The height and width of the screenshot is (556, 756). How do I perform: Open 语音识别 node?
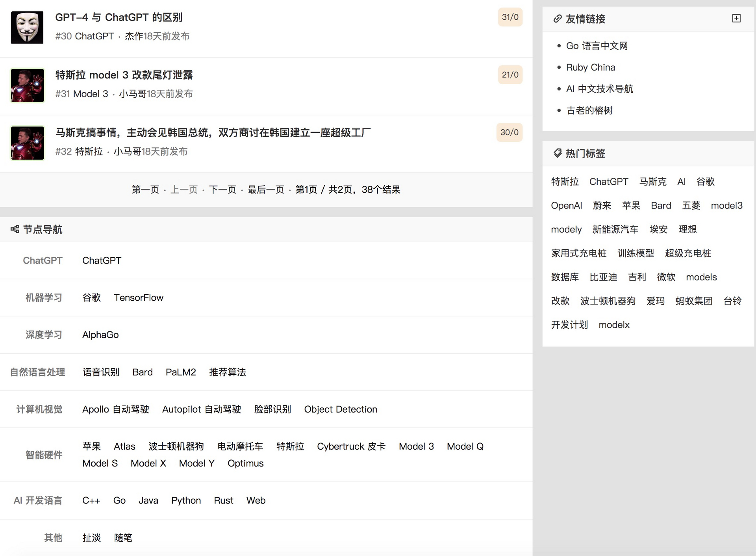[101, 372]
